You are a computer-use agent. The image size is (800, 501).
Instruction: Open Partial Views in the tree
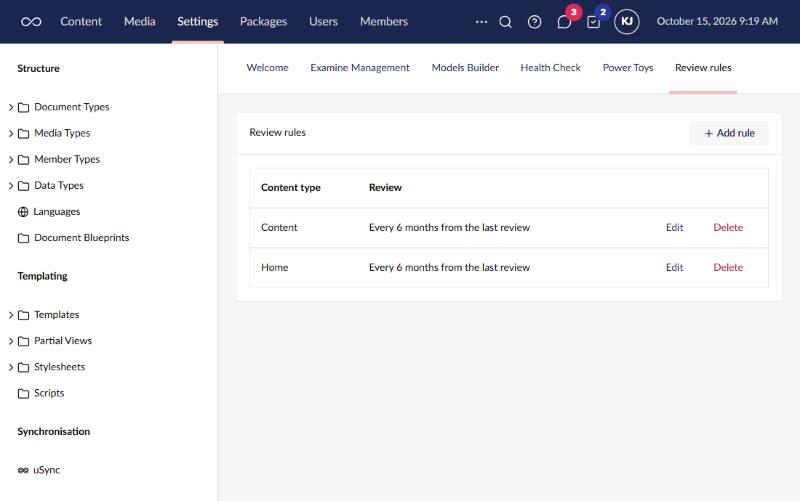pos(63,341)
